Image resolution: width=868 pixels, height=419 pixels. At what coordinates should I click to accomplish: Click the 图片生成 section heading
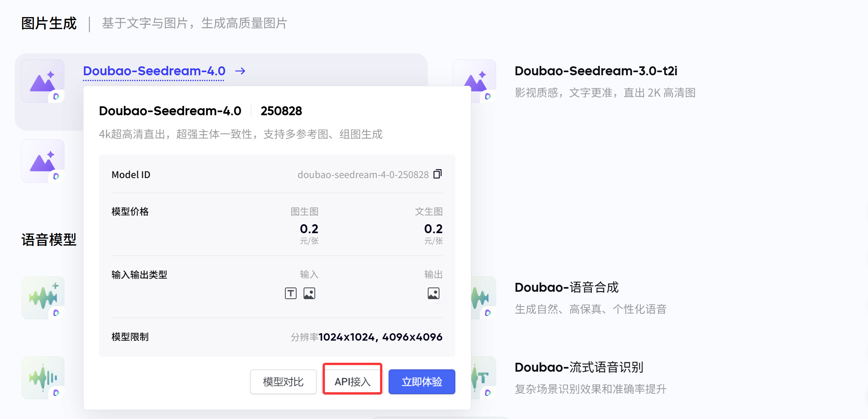(49, 23)
